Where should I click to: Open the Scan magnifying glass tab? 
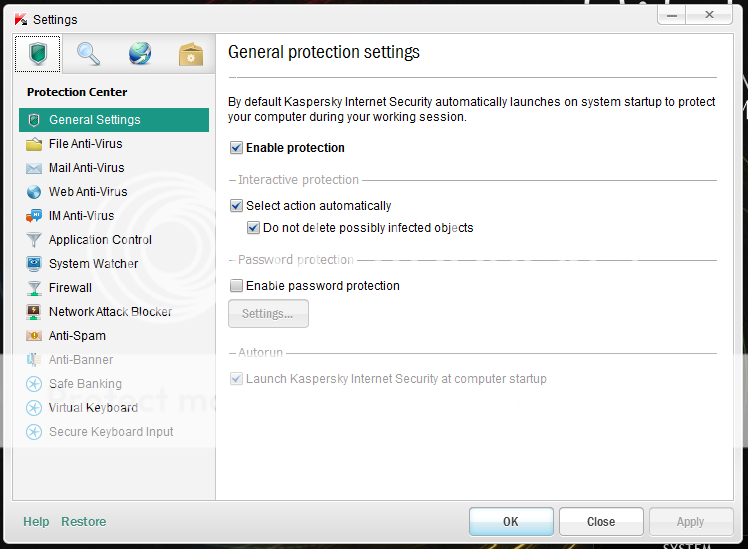coord(88,53)
